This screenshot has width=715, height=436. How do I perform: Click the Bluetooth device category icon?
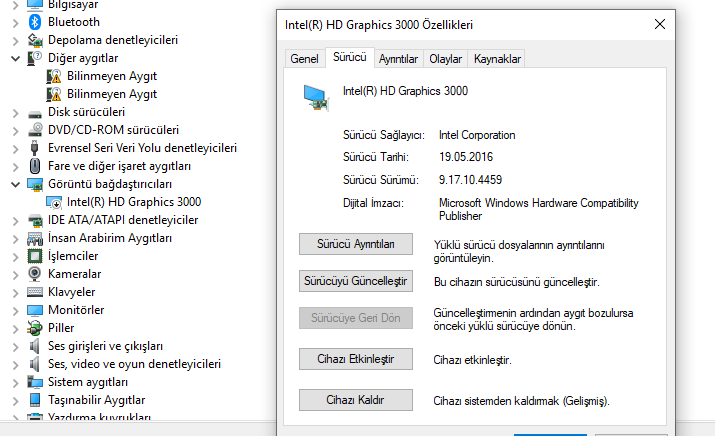(x=35, y=22)
